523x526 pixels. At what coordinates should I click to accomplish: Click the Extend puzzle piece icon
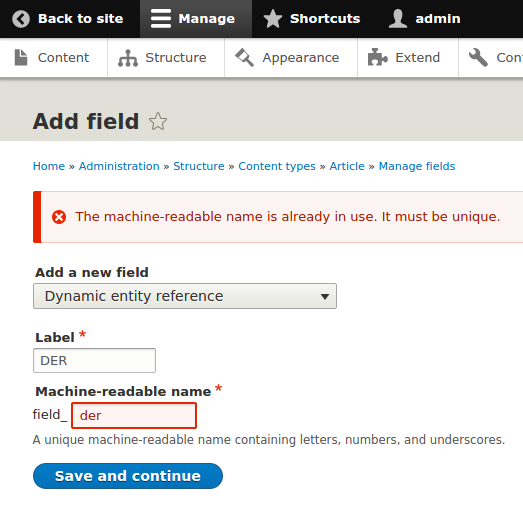click(x=377, y=57)
